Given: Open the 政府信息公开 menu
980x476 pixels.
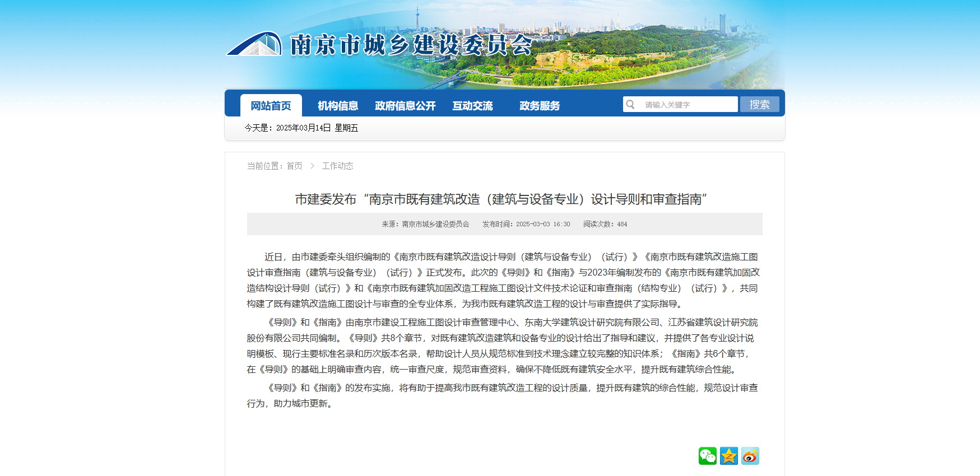Looking at the screenshot, I should [405, 106].
